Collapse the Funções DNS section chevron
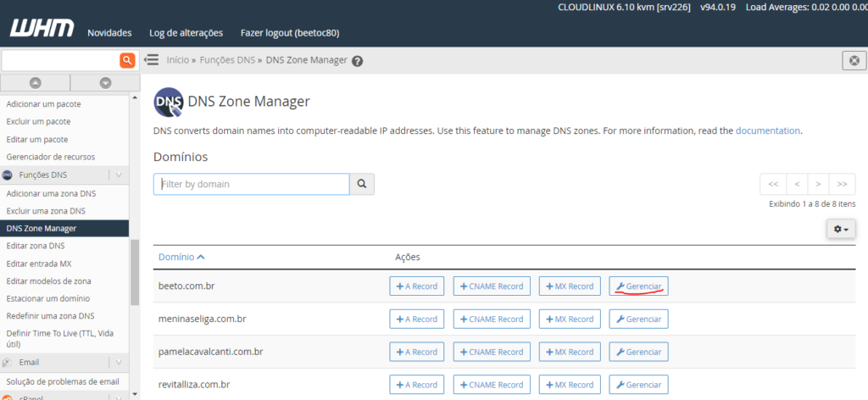This screenshot has height=400, width=868. tap(119, 175)
